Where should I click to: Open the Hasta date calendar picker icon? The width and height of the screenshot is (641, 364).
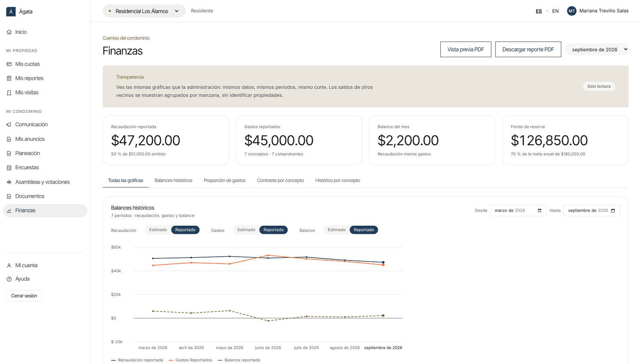(613, 210)
